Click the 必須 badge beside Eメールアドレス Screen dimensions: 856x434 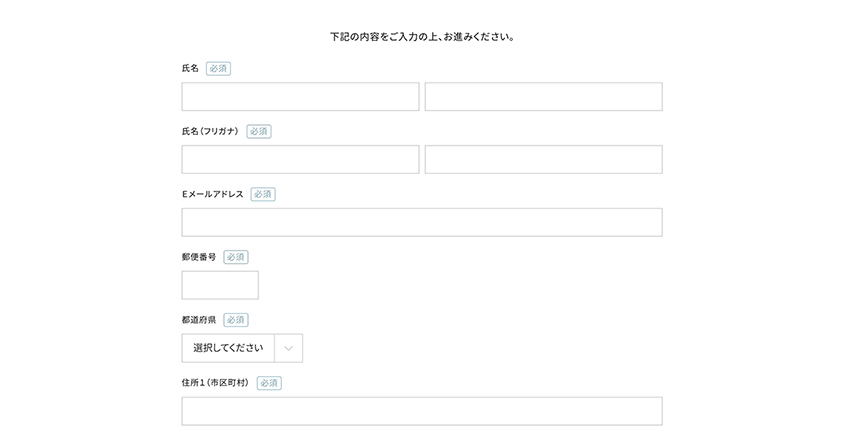pyautogui.click(x=263, y=194)
